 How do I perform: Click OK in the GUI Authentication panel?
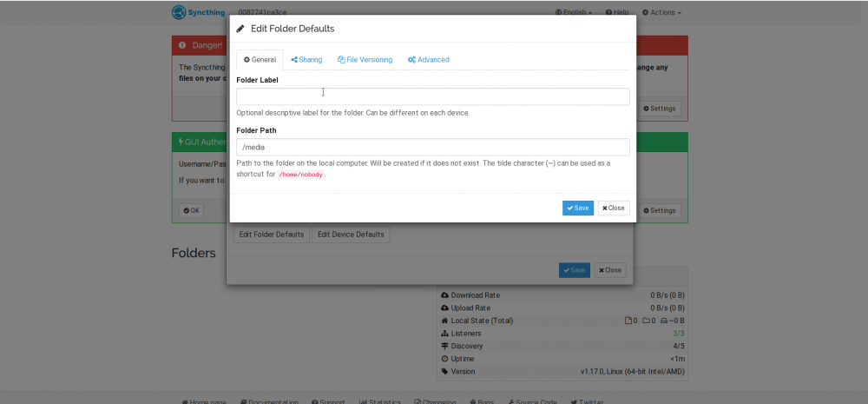pos(191,210)
